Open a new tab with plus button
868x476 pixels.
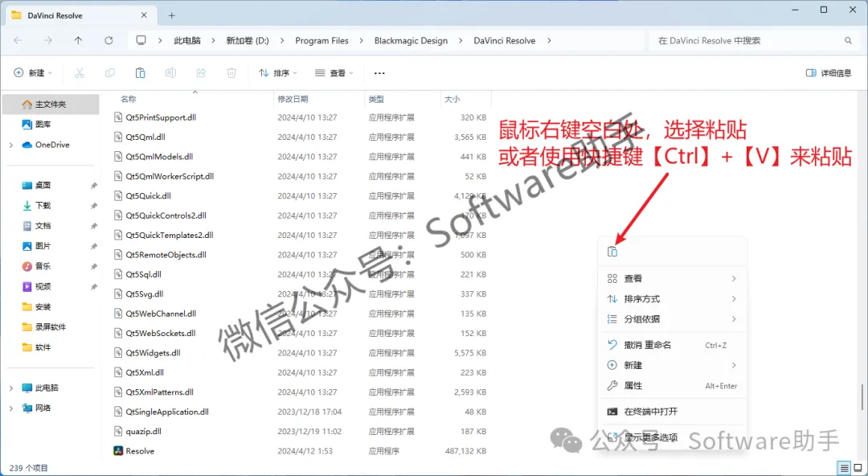click(172, 15)
